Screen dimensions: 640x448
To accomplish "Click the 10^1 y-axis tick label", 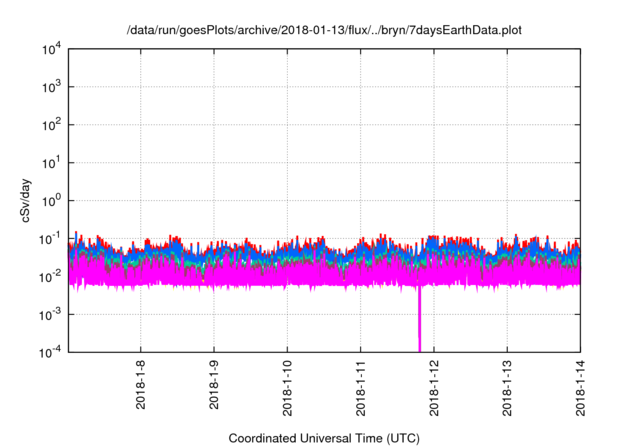I will (51, 163).
